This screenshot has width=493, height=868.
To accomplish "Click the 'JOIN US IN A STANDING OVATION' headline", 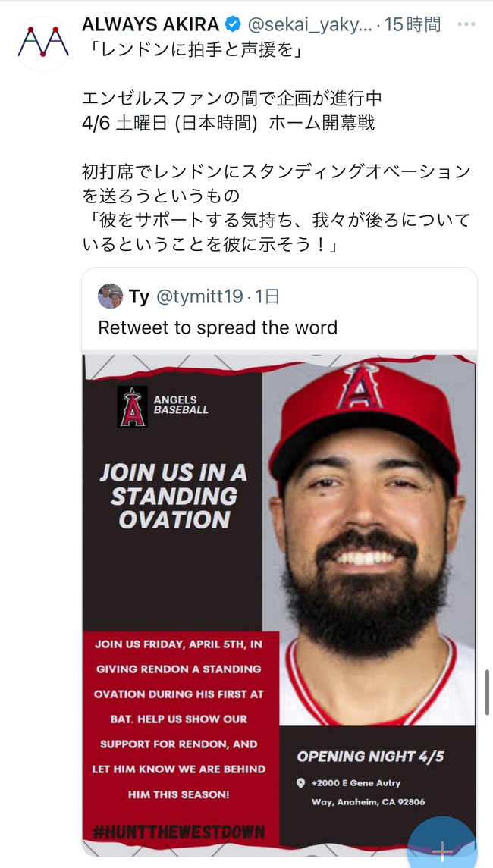I will (x=174, y=496).
